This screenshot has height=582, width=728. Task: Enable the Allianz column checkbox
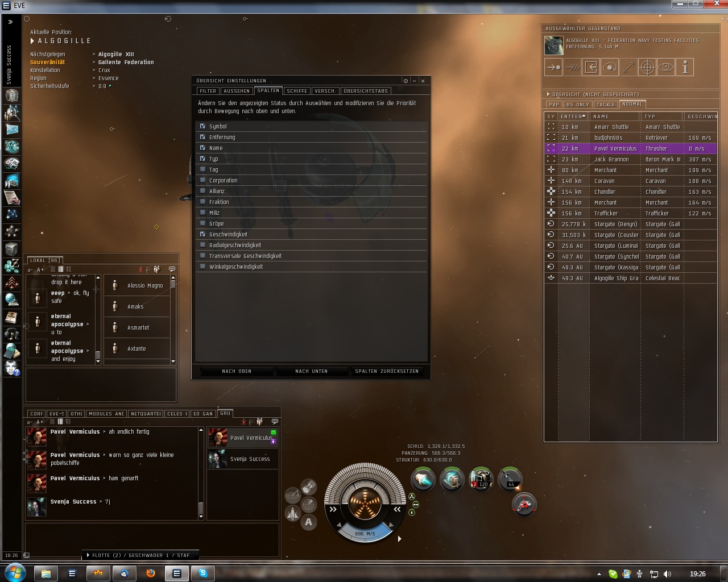click(202, 191)
